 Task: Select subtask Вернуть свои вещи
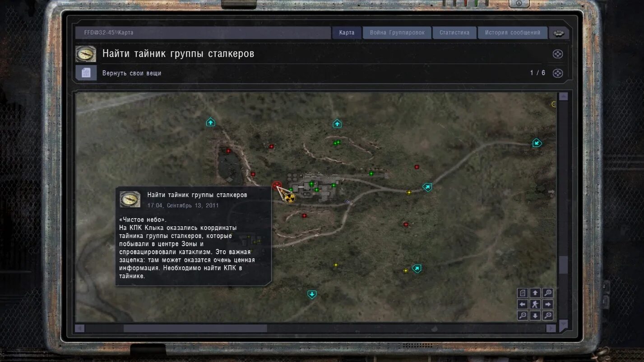(x=132, y=73)
